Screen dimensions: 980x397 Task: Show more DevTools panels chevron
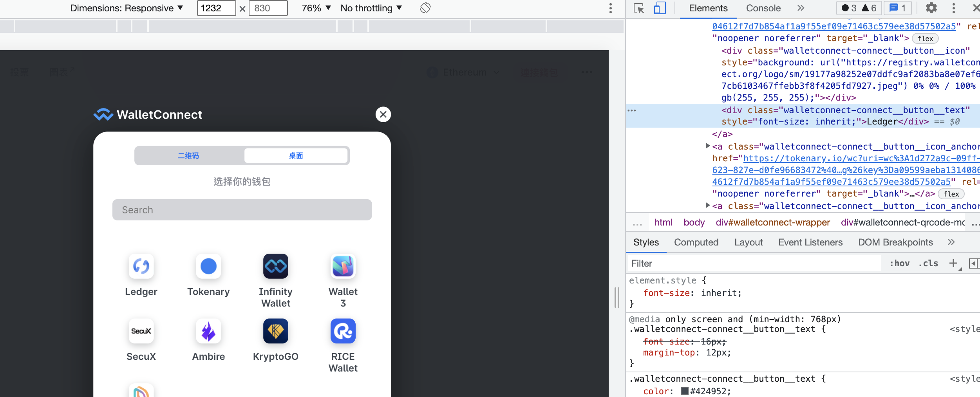pos(801,8)
